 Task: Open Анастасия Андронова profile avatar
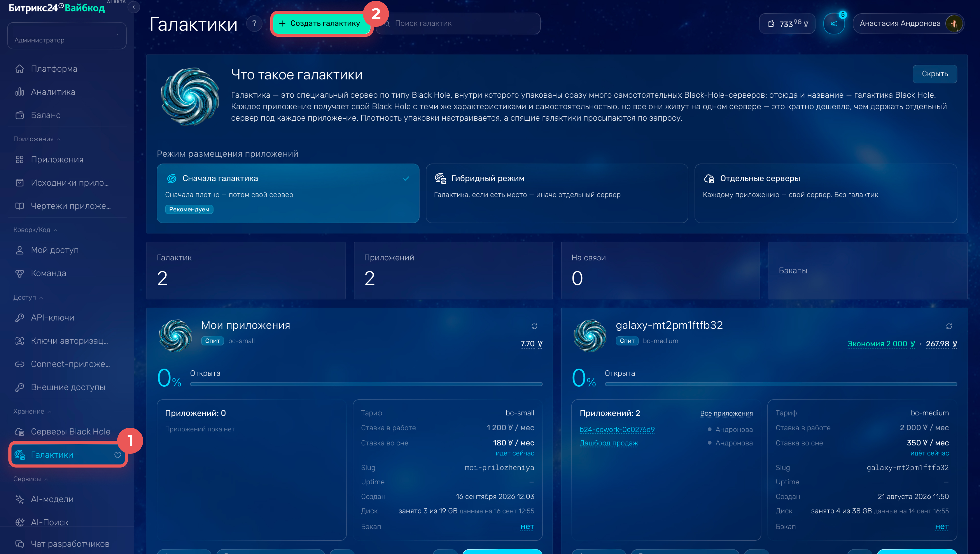point(954,23)
